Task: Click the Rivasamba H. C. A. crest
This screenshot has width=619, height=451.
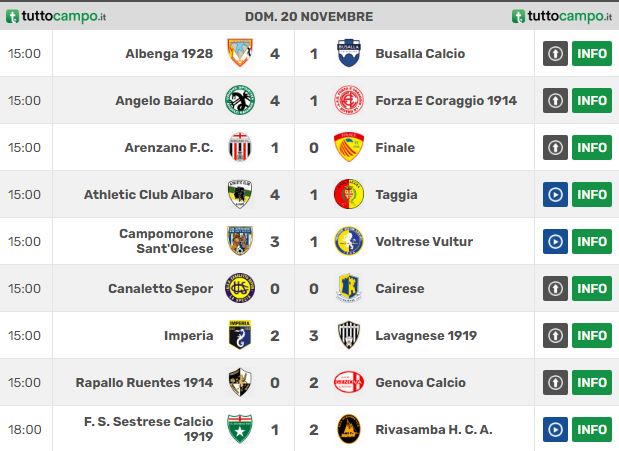Action: click(349, 429)
